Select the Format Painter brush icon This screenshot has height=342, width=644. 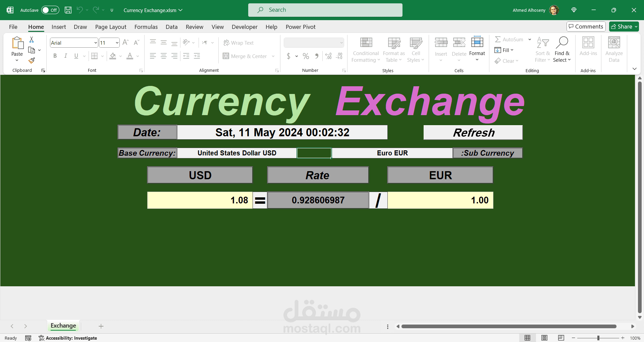pos(32,60)
